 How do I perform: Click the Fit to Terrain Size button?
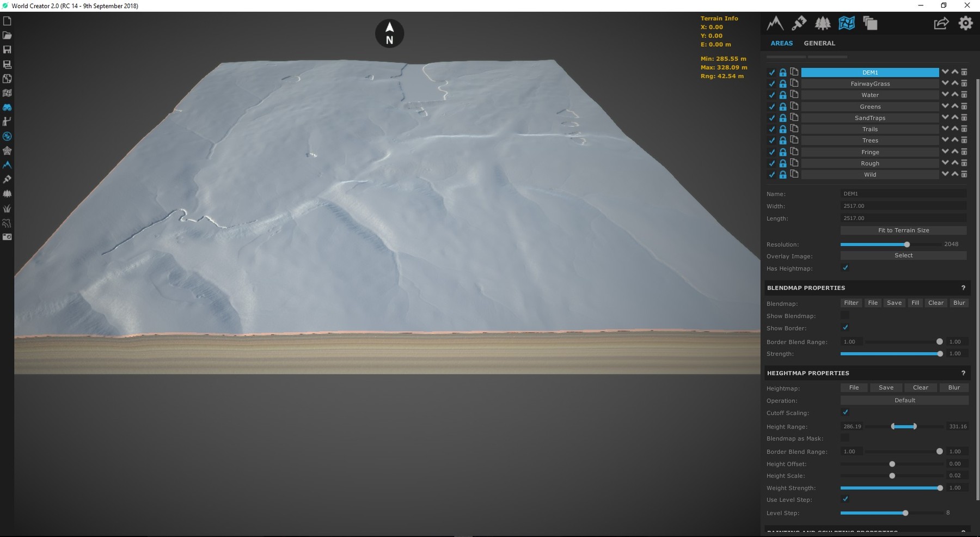point(903,230)
